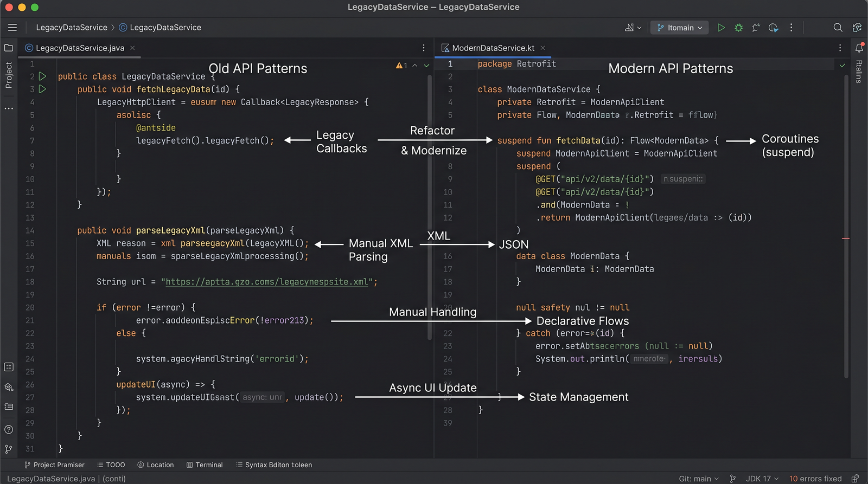Click the profiler icon next to debug

click(x=756, y=28)
